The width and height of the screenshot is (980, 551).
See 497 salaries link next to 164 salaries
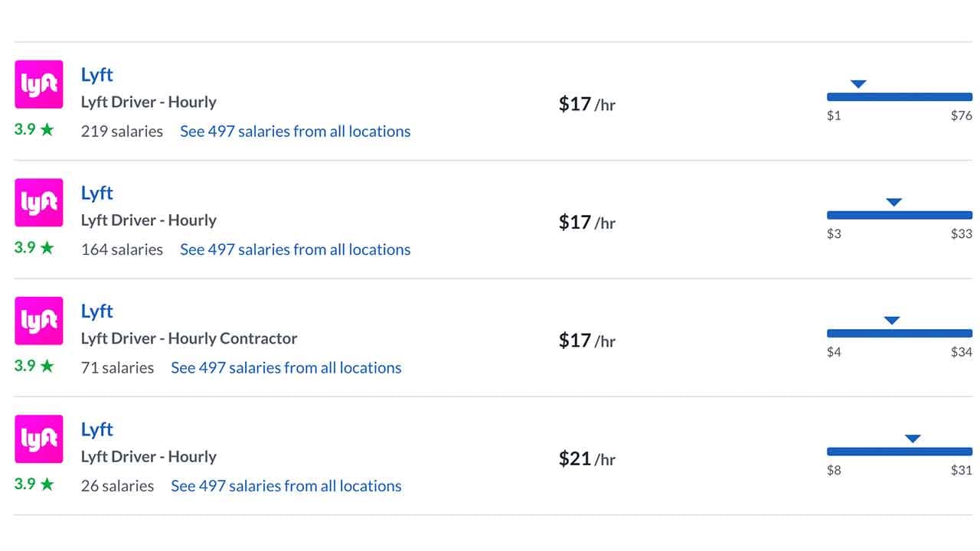[295, 249]
